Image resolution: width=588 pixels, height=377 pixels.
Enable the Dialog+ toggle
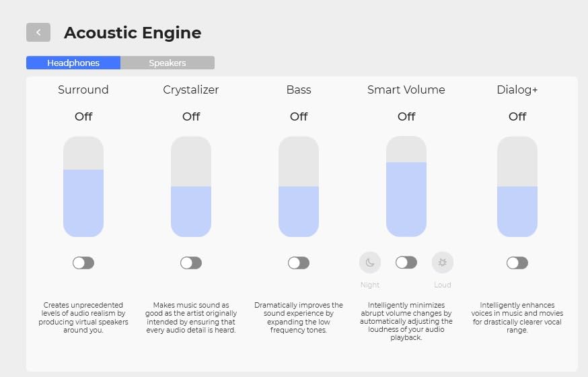click(x=517, y=263)
